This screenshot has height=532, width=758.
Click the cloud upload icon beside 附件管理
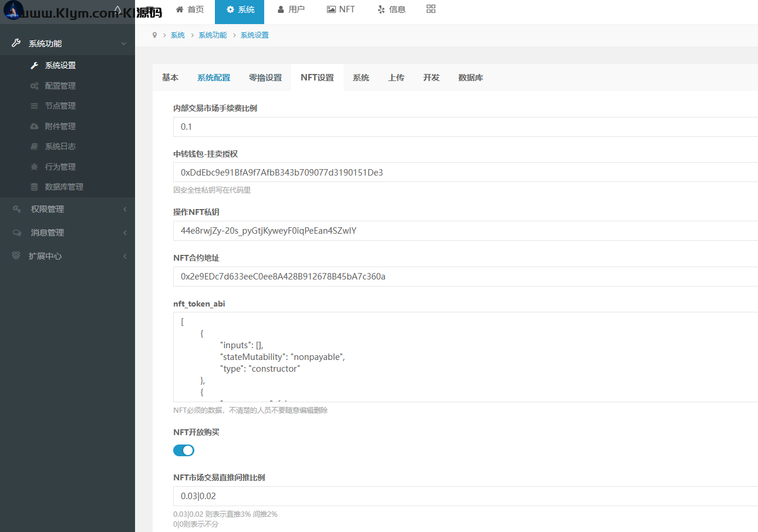coord(34,126)
